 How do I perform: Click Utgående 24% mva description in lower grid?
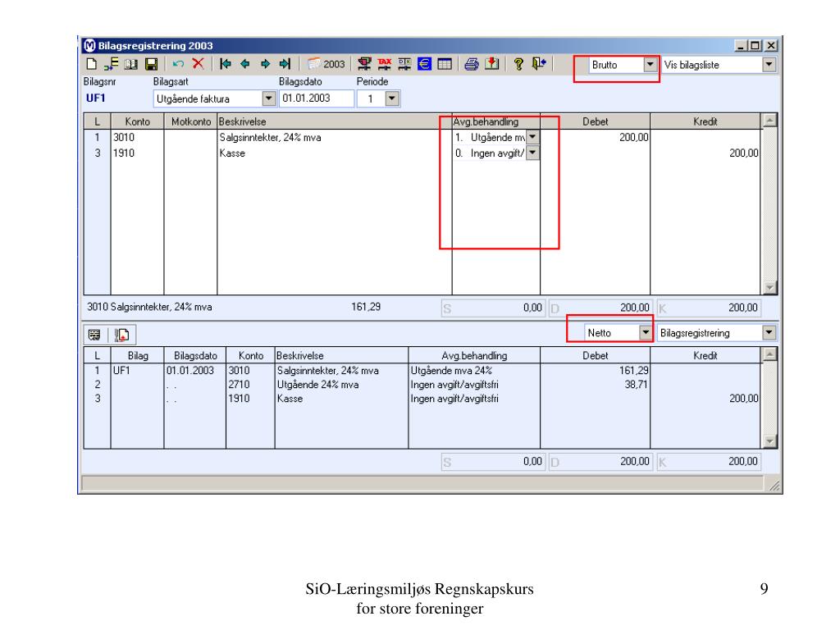pyautogui.click(x=317, y=385)
